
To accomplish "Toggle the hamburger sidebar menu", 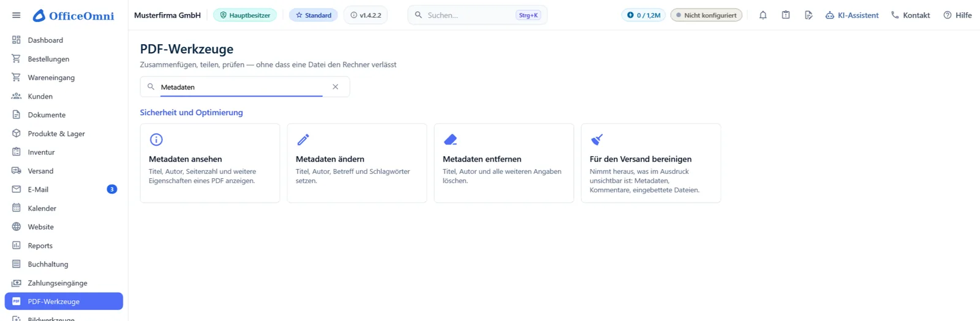I will (x=17, y=15).
